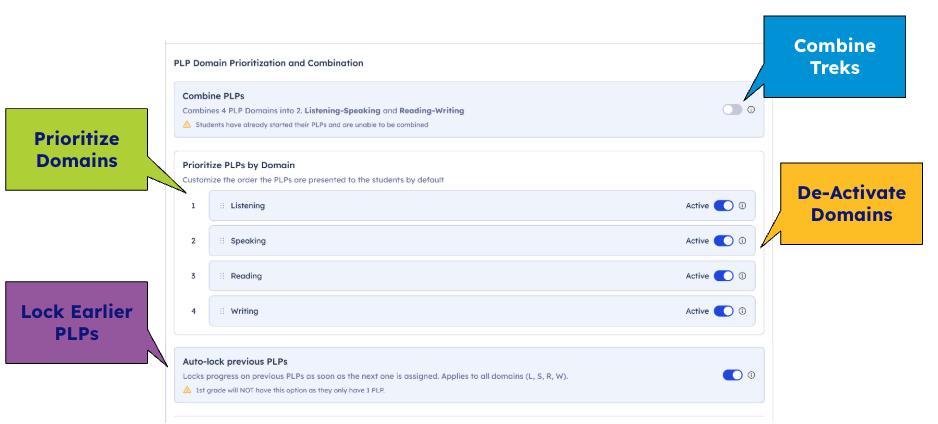Click the 'Customize the order the PLPs are presented' text
This screenshot has width=938, height=424.
[x=313, y=179]
